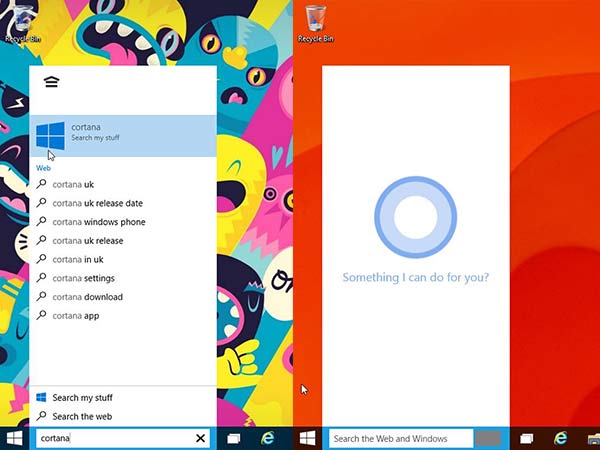Click Search the Web and Windows box

pyautogui.click(x=401, y=439)
